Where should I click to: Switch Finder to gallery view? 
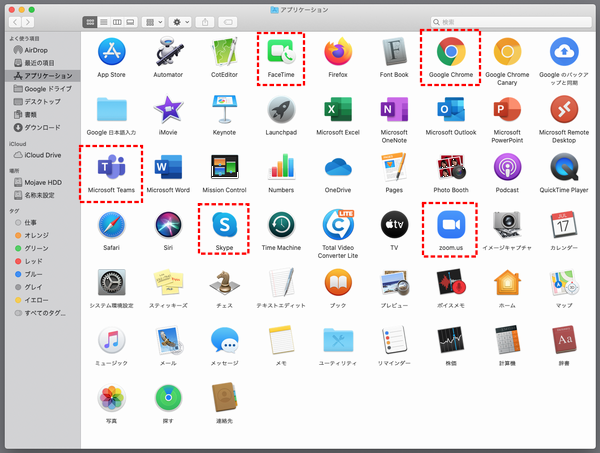pos(130,22)
